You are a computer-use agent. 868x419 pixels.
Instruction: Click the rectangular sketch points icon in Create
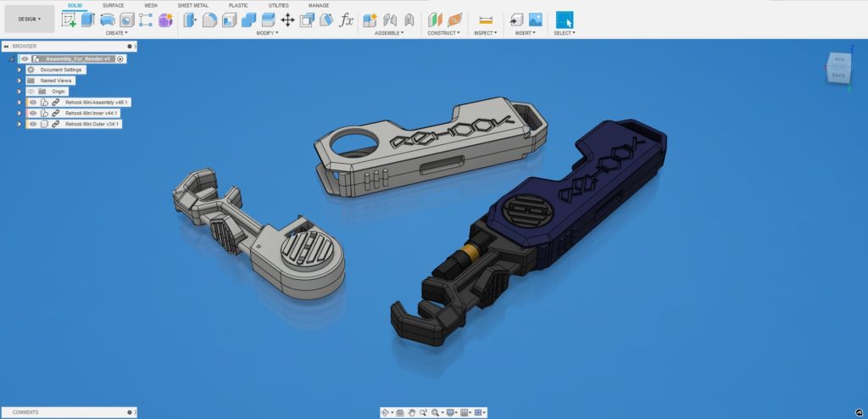(x=146, y=20)
